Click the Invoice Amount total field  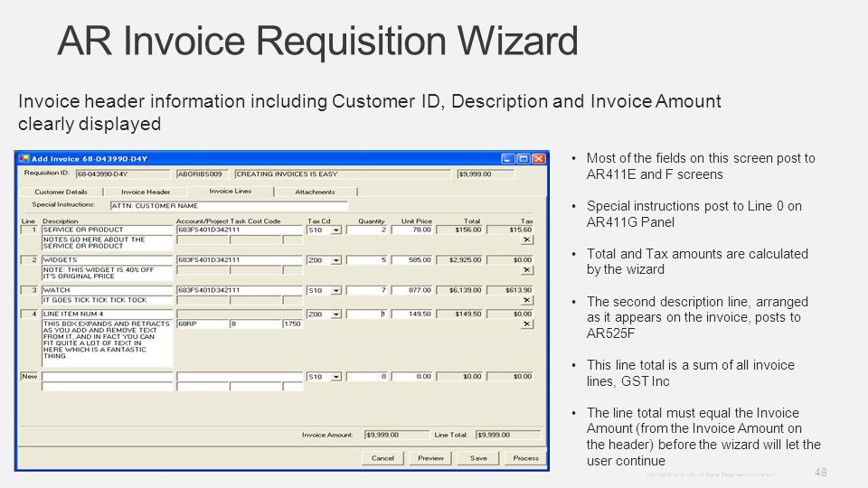[x=396, y=435]
